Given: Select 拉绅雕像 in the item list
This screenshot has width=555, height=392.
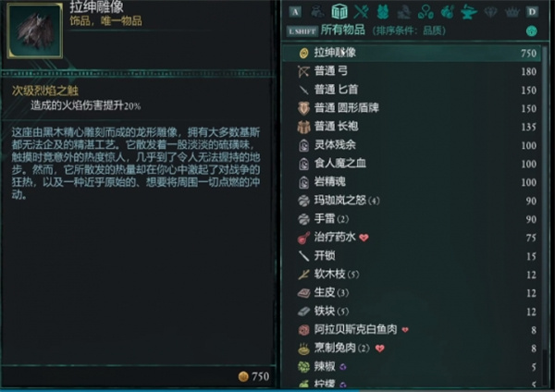Looking at the screenshot, I should [x=412, y=53].
